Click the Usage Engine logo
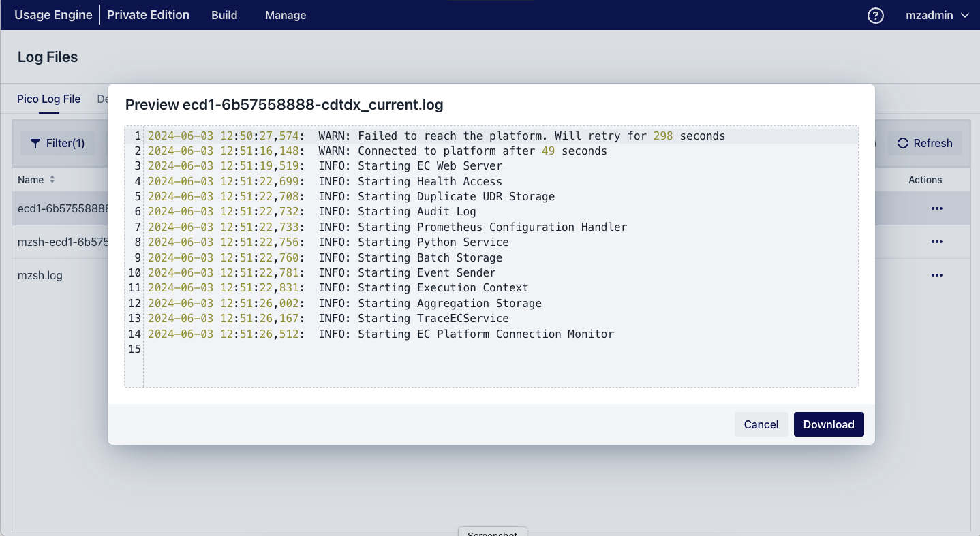This screenshot has height=536, width=980. (53, 14)
